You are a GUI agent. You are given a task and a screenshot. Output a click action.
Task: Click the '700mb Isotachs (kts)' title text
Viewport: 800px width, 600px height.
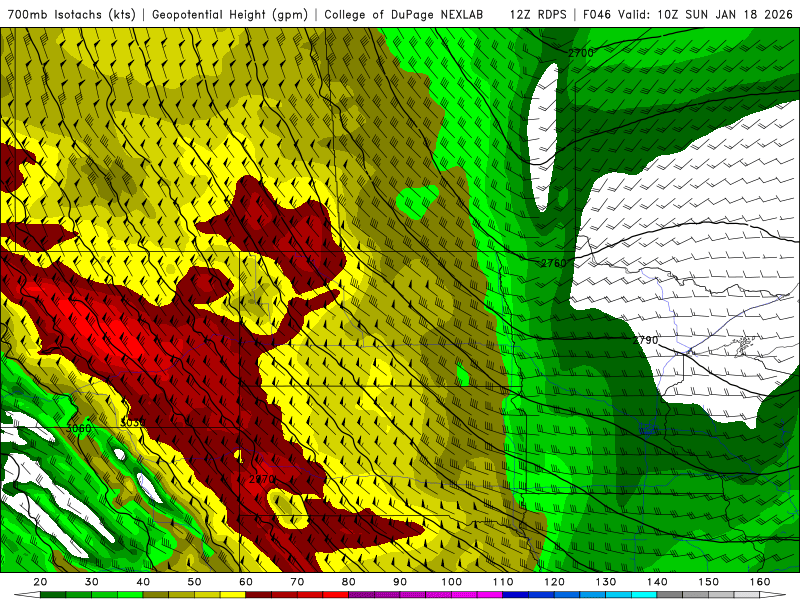(x=72, y=14)
